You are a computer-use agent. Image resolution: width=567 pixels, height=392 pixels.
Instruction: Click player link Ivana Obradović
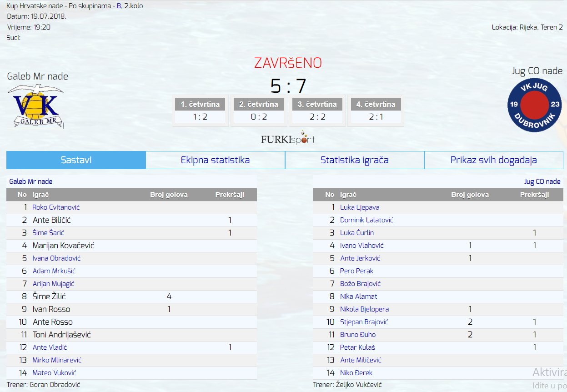click(56, 258)
